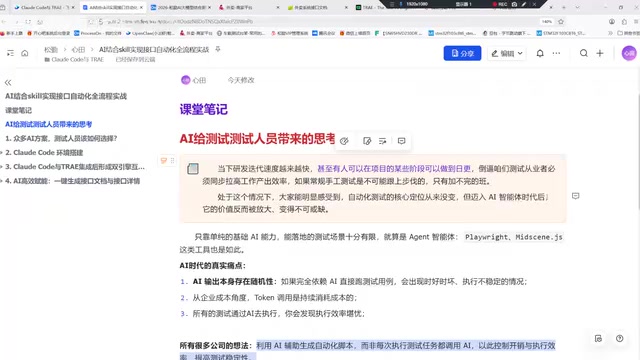Click the drag-handle dots beside the callout

point(172,160)
